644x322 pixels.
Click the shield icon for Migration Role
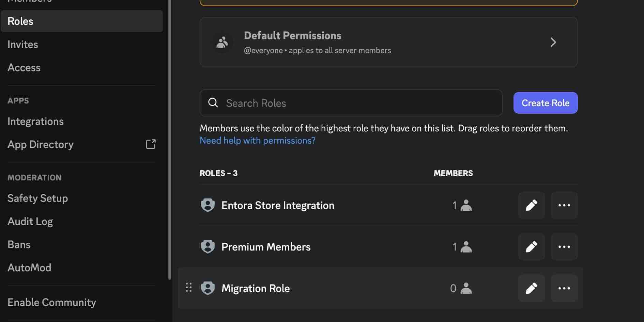pyautogui.click(x=208, y=288)
